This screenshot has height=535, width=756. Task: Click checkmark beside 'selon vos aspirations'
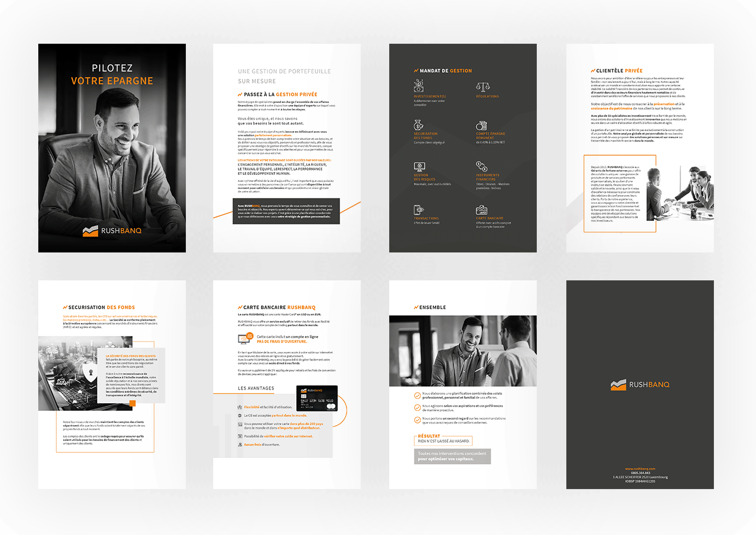click(x=418, y=408)
